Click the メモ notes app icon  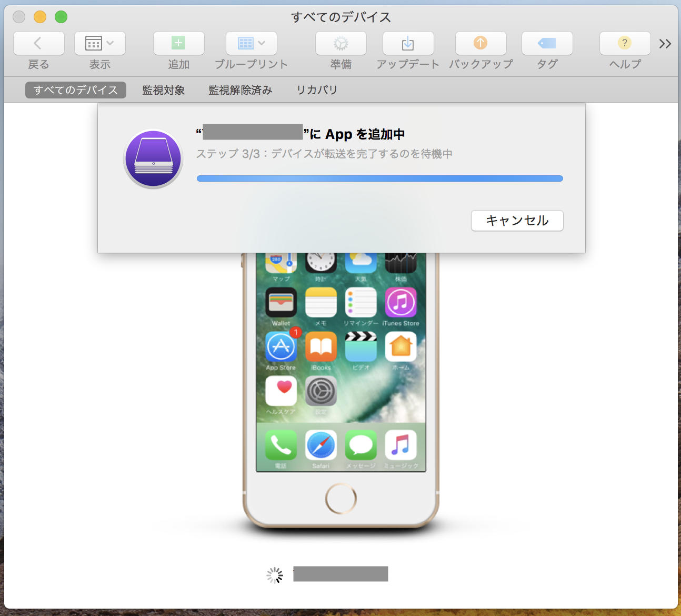point(321,302)
